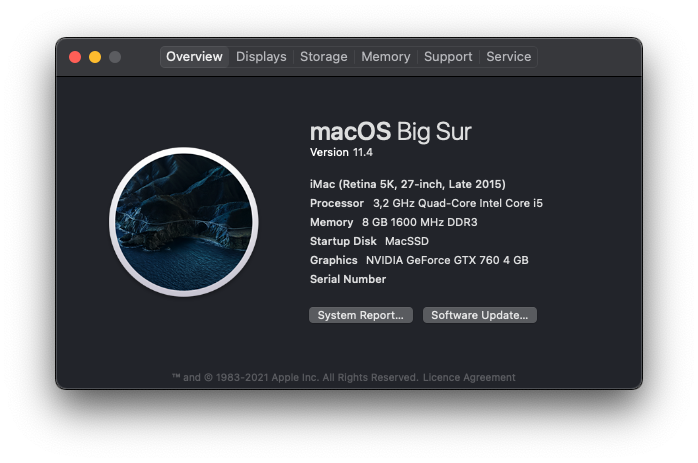Go to the Support tab
Image resolution: width=698 pixels, height=463 pixels.
(x=448, y=57)
